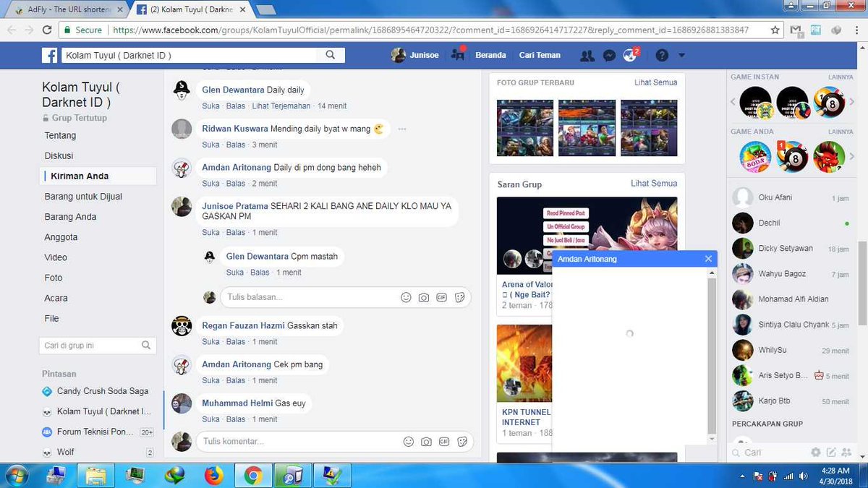
Task: Click Lihat Terjemahan under Glen Dewantara comment
Action: click(281, 106)
